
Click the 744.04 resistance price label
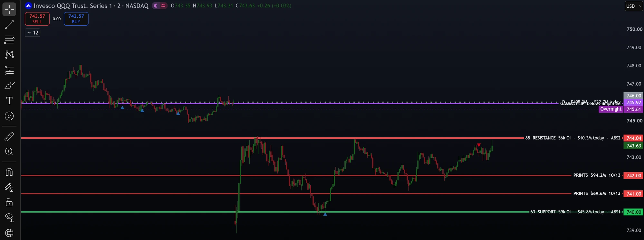coord(633,138)
